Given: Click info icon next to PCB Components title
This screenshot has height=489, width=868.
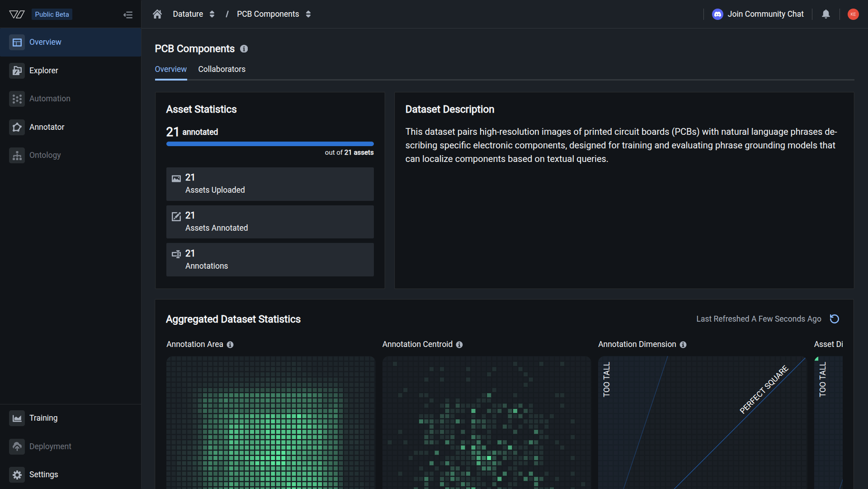Looking at the screenshot, I should [244, 49].
